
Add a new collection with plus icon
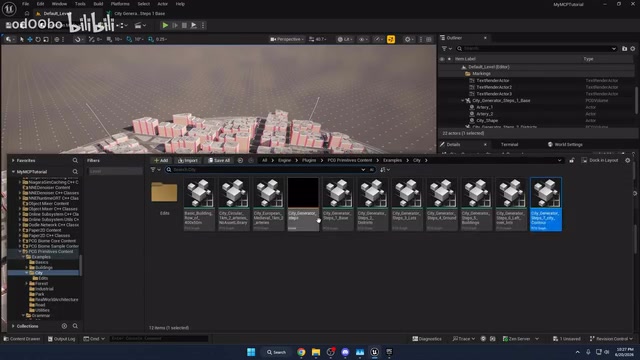pyautogui.click(x=64, y=326)
